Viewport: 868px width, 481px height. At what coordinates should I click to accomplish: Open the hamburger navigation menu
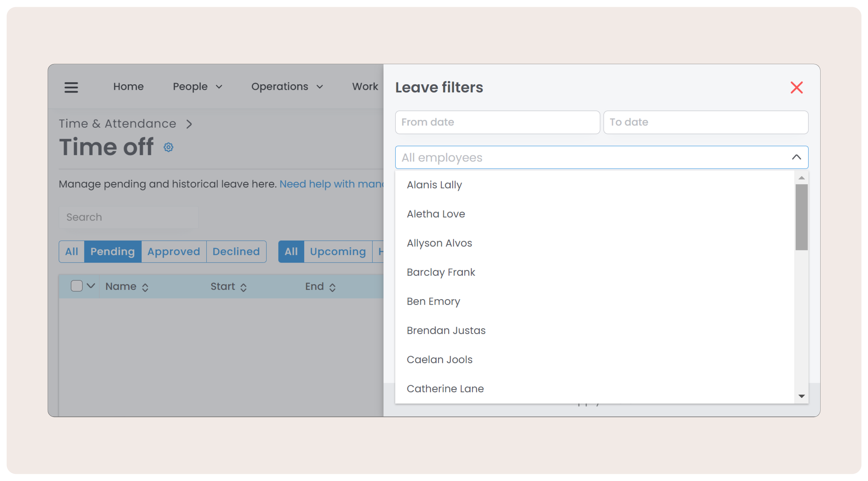click(71, 87)
